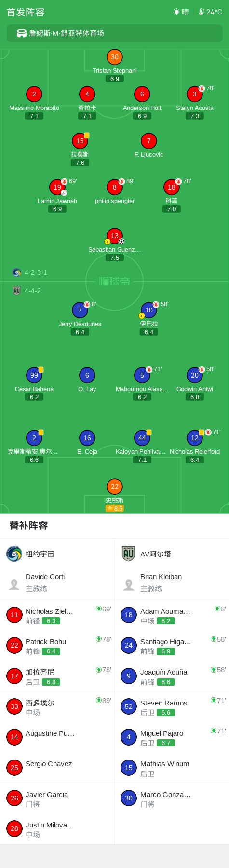The image size is (229, 868).
Task: Click the stadium icon beside 詹姆斯·M·舒亚特体育场
Action: pos(22,33)
